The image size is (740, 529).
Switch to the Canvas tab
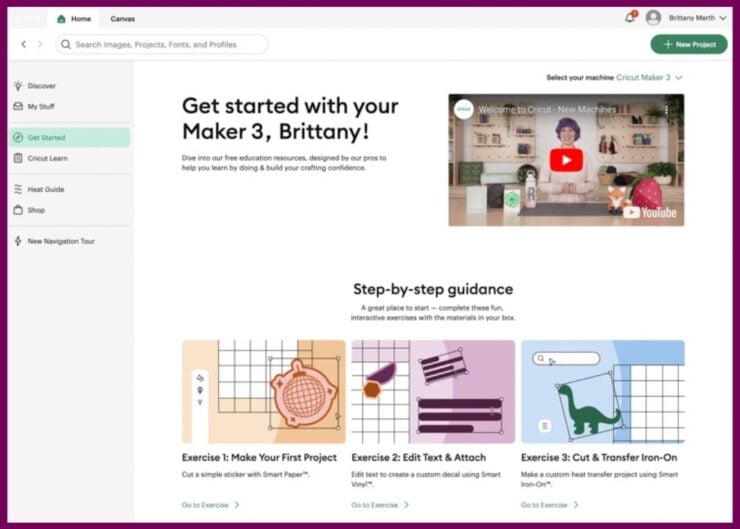(x=123, y=19)
